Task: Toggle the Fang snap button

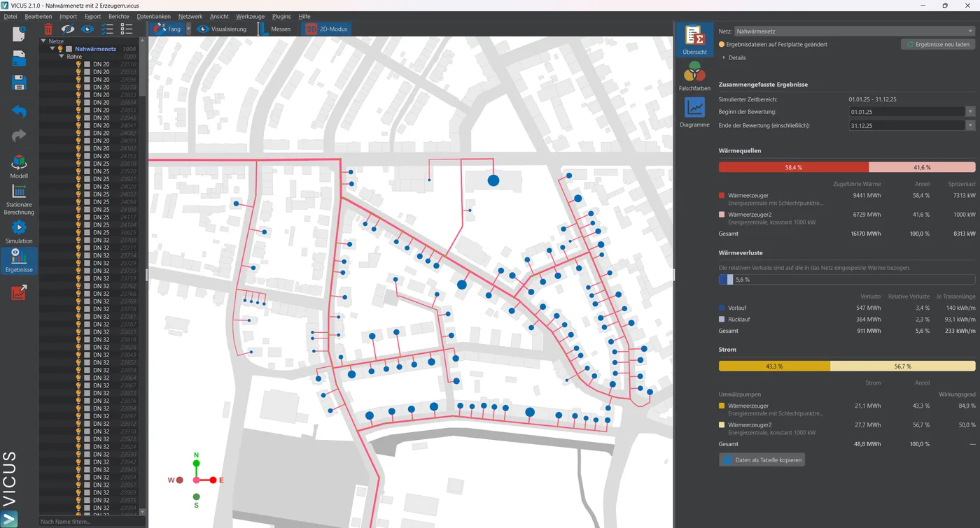Action: [167, 29]
